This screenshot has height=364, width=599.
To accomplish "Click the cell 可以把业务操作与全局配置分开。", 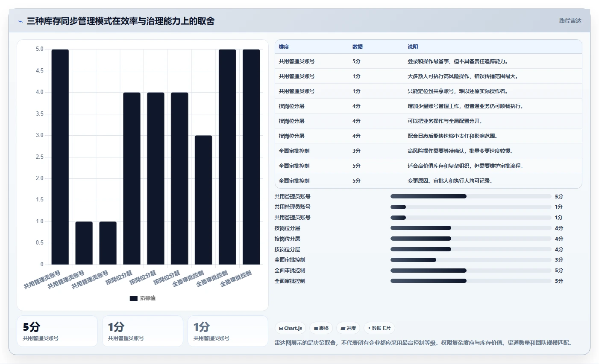I will click(445, 121).
